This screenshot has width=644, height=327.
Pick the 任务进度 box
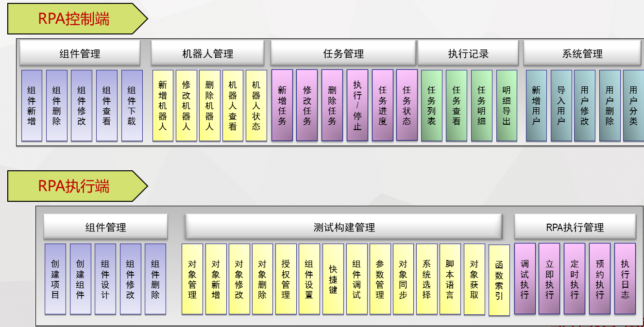(383, 105)
